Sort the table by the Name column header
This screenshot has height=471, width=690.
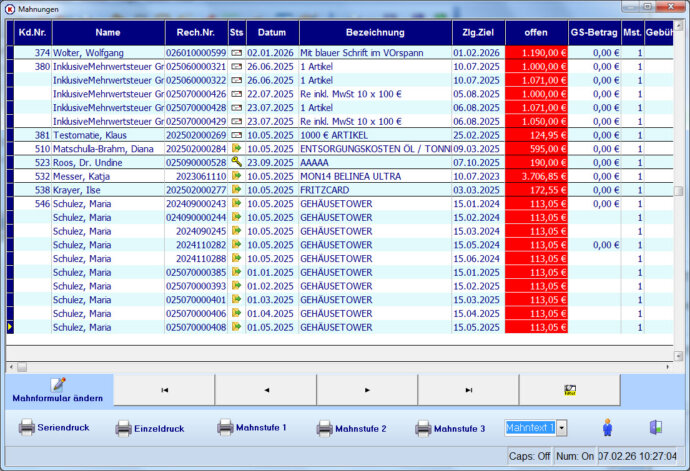pyautogui.click(x=108, y=33)
